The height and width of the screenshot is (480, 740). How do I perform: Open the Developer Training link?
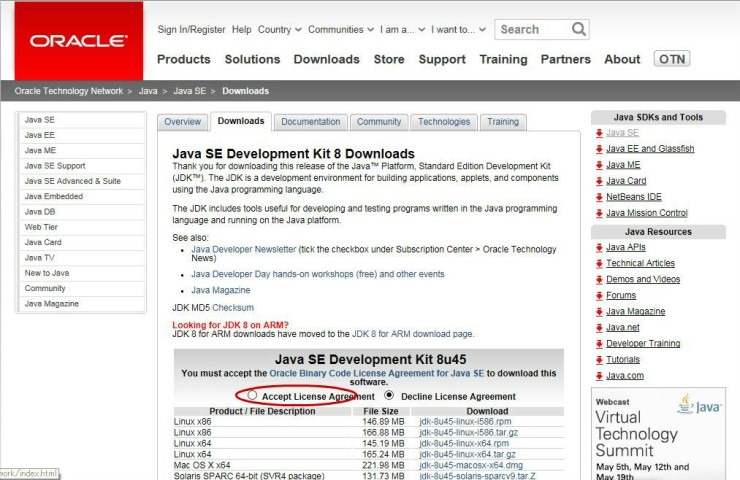(x=643, y=343)
